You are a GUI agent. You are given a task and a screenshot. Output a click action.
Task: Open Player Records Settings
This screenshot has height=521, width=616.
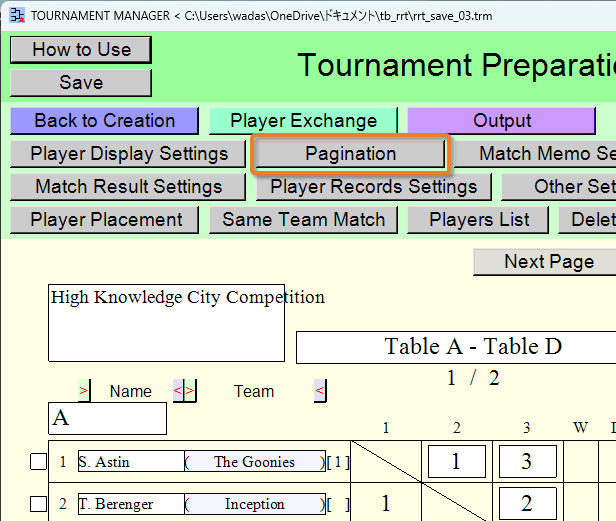click(x=374, y=187)
